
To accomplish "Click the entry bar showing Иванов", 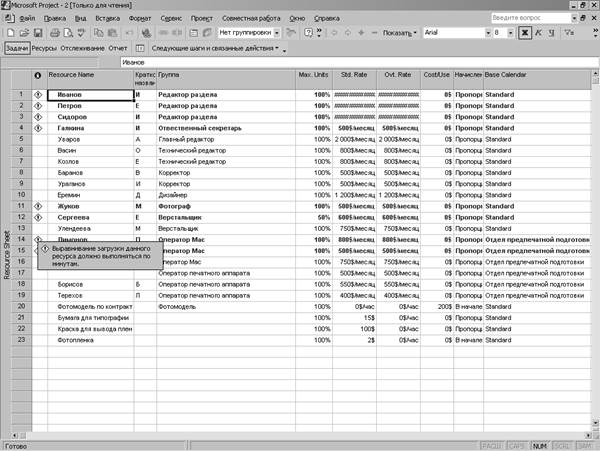I will tap(359, 62).
